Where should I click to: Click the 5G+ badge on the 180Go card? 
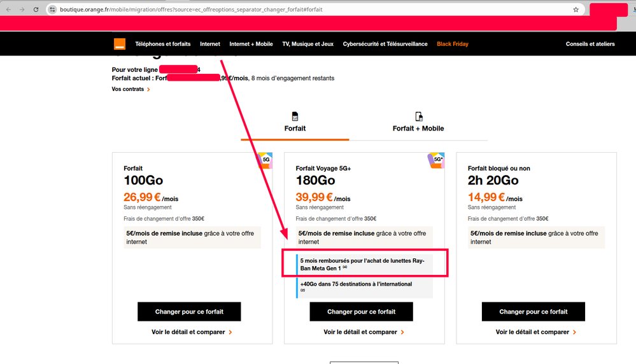tap(437, 160)
